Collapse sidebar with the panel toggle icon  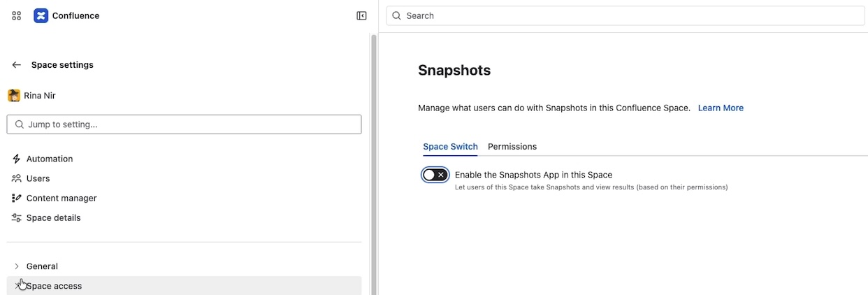(361, 15)
